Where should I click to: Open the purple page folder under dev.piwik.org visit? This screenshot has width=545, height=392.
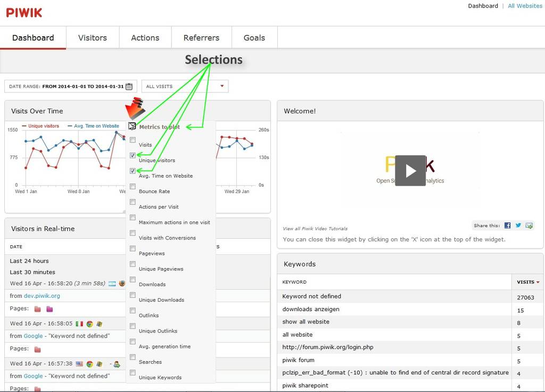pos(49,309)
